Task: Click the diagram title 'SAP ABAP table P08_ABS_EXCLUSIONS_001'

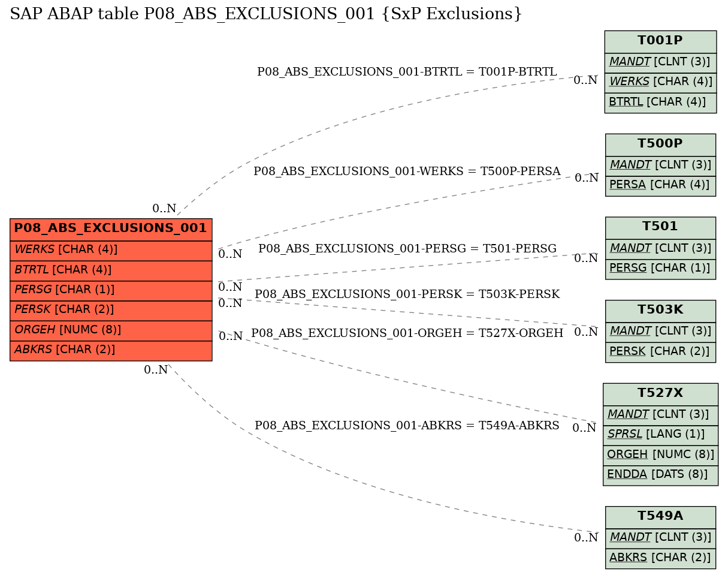Action: tap(265, 14)
